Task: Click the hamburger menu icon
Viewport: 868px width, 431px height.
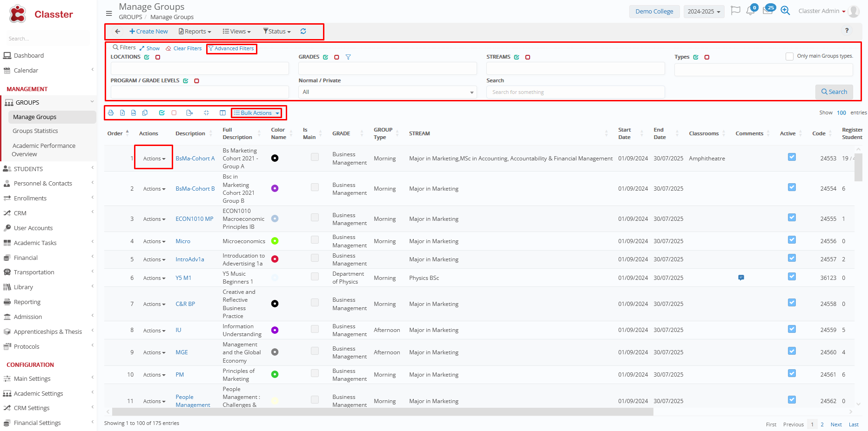Action: click(x=109, y=13)
